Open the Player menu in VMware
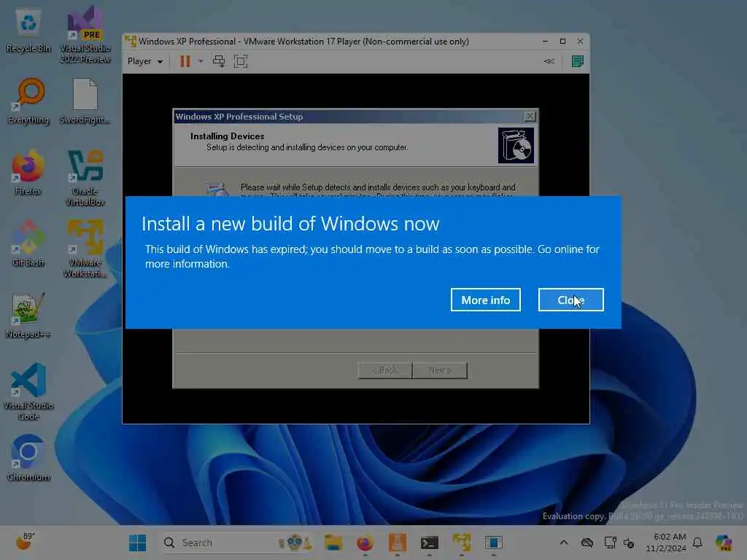Viewport: 747px width, 560px height. [x=145, y=61]
